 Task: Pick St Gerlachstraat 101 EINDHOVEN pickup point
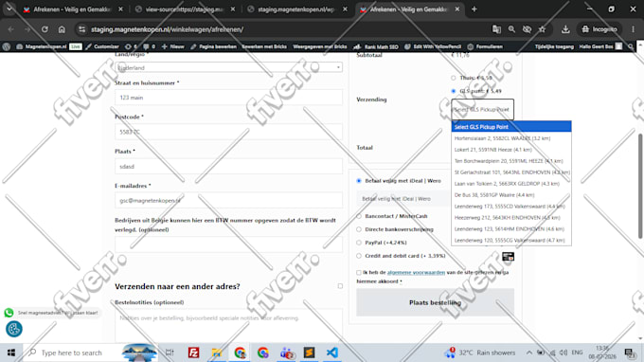point(511,172)
